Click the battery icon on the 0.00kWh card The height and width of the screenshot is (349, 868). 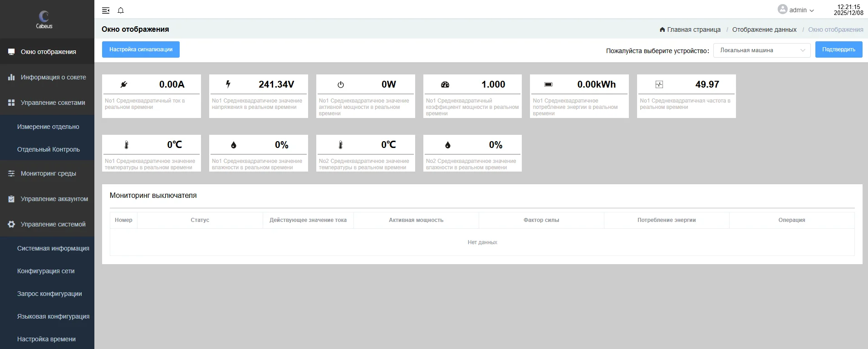pyautogui.click(x=549, y=84)
